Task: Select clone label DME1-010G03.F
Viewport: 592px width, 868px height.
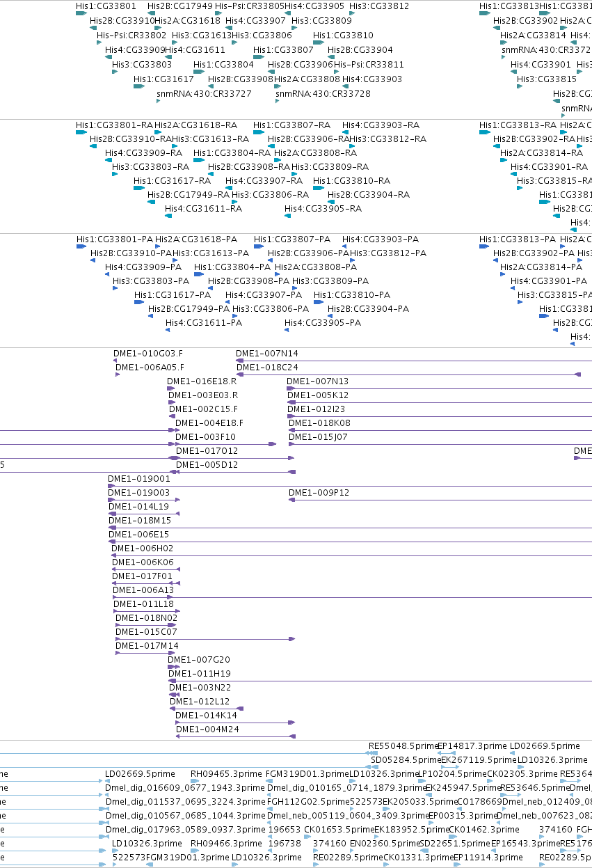Action: click(x=148, y=354)
